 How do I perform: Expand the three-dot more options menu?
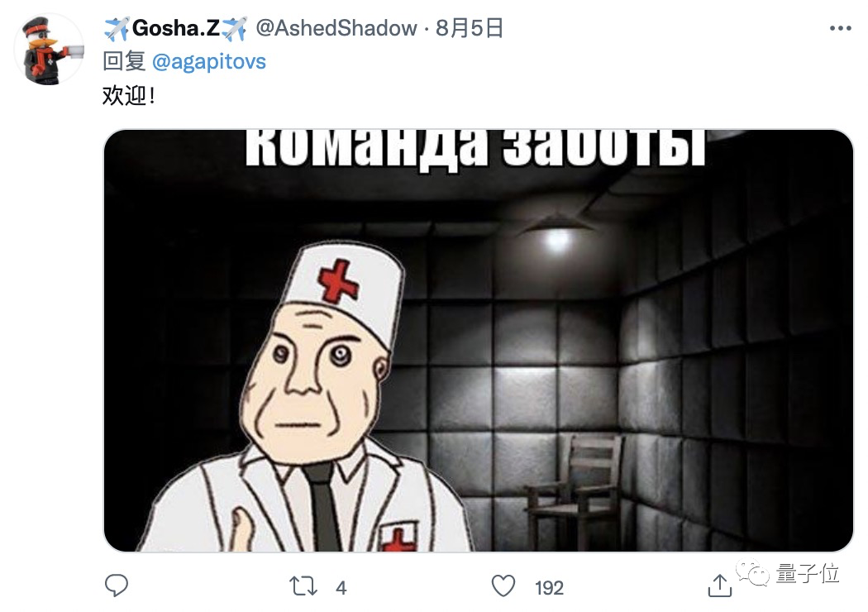point(841,29)
